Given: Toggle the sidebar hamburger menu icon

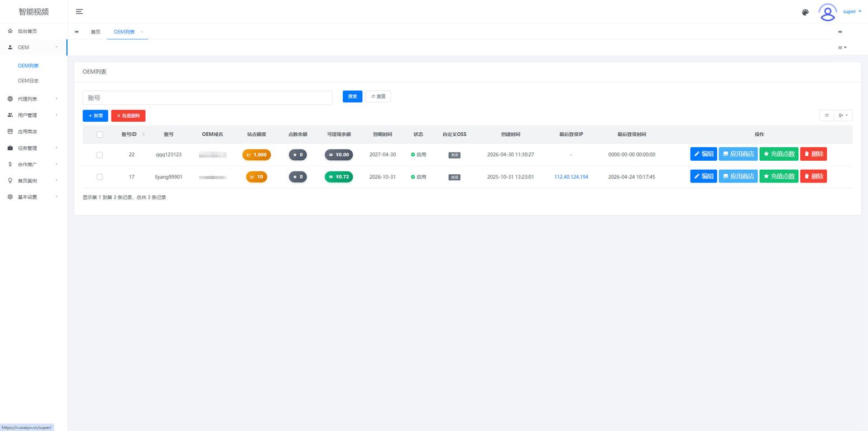Looking at the screenshot, I should coord(79,12).
